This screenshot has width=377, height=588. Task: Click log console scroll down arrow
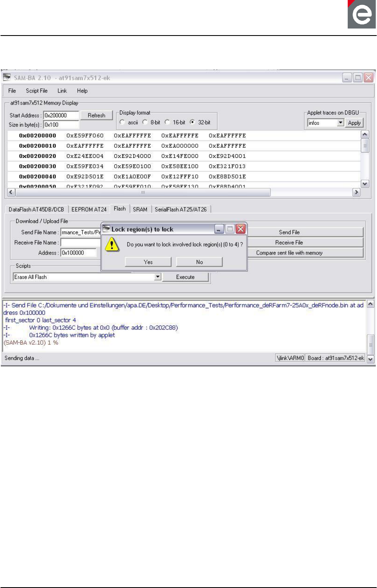[370, 359]
